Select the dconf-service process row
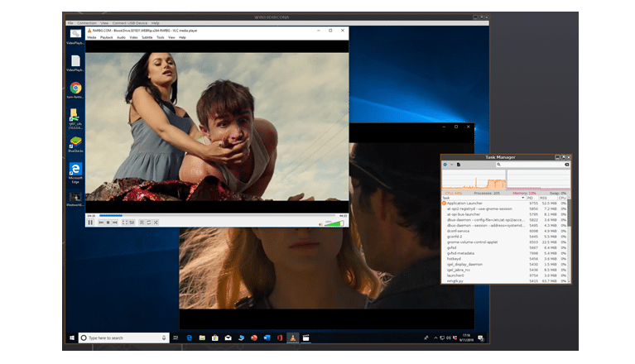 click(x=504, y=231)
